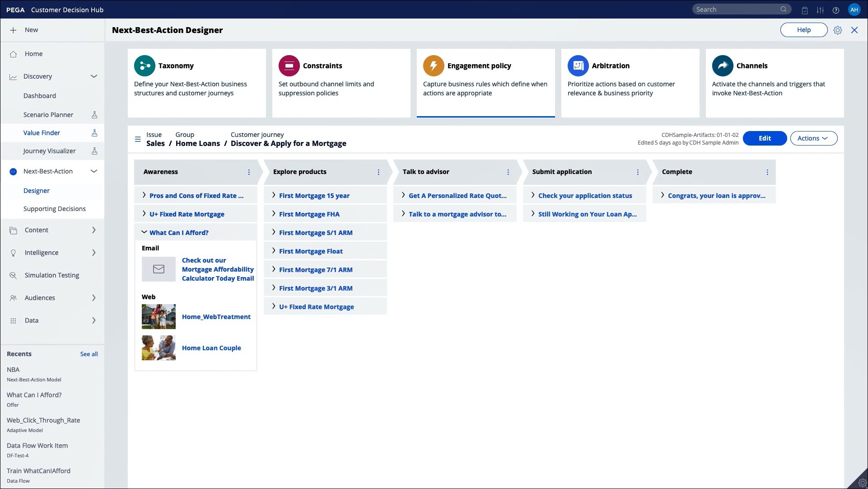Viewport: 868px width, 489px height.
Task: Open Supporting Decisions menu item
Action: pyautogui.click(x=54, y=209)
